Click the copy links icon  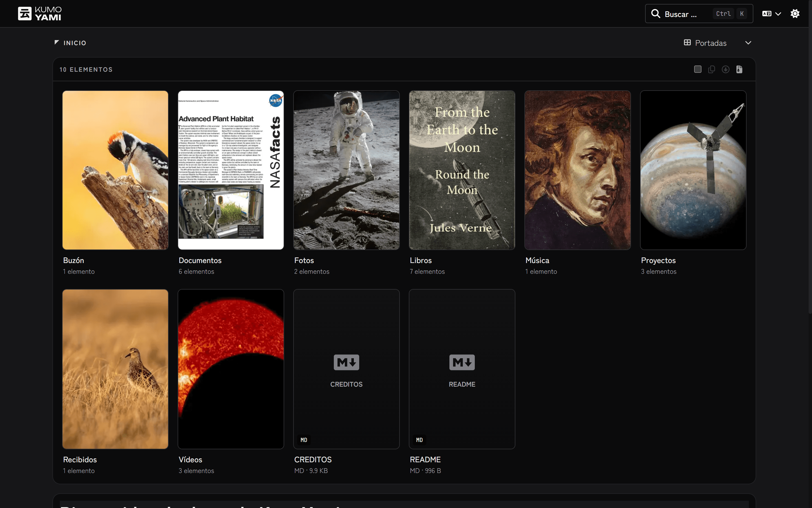711,69
